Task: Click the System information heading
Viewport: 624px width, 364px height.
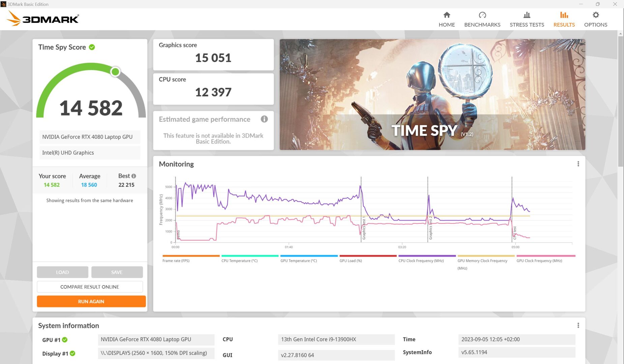Action: pyautogui.click(x=68, y=326)
